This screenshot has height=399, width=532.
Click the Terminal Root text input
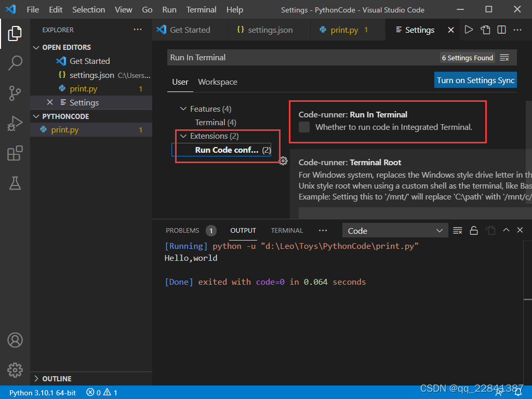[x=415, y=213]
